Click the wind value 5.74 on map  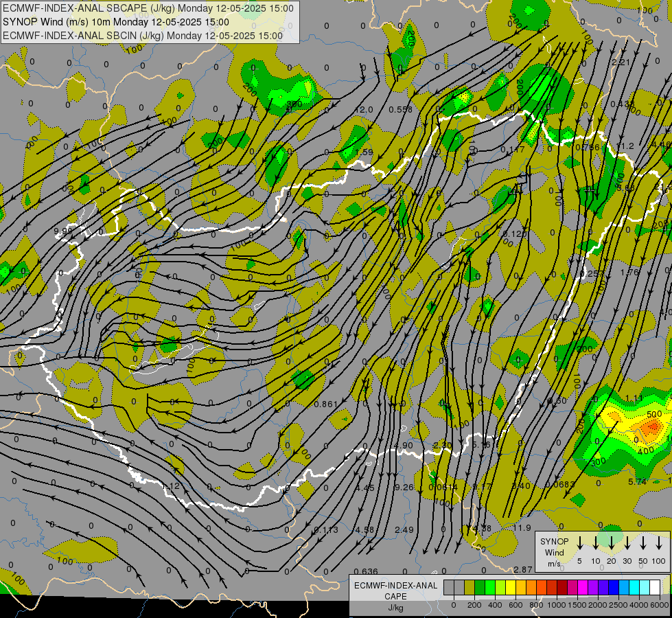pyautogui.click(x=637, y=482)
